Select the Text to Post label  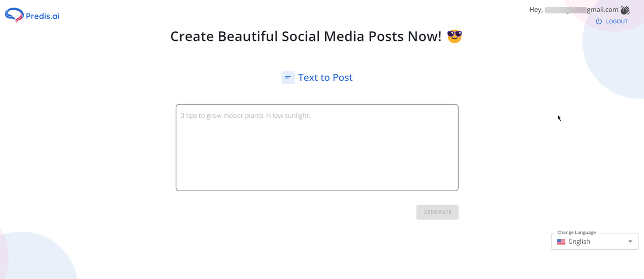325,78
